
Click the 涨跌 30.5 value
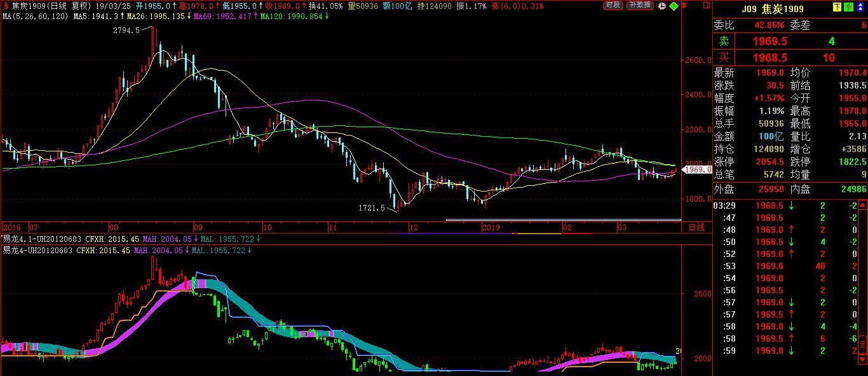(x=776, y=85)
